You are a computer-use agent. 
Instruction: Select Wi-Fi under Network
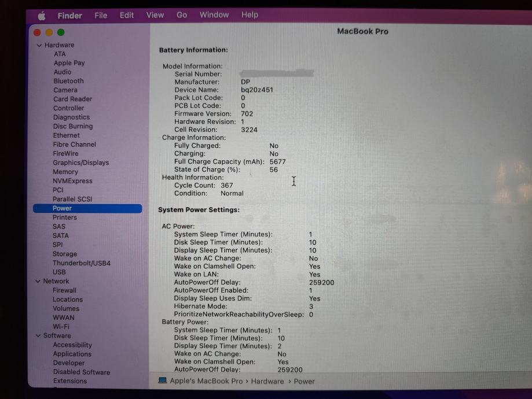coord(61,327)
